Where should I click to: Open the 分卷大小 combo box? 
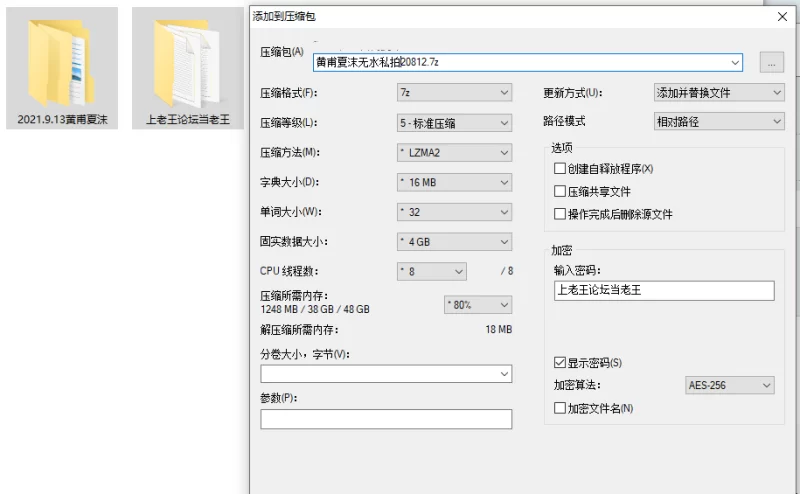[x=386, y=374]
